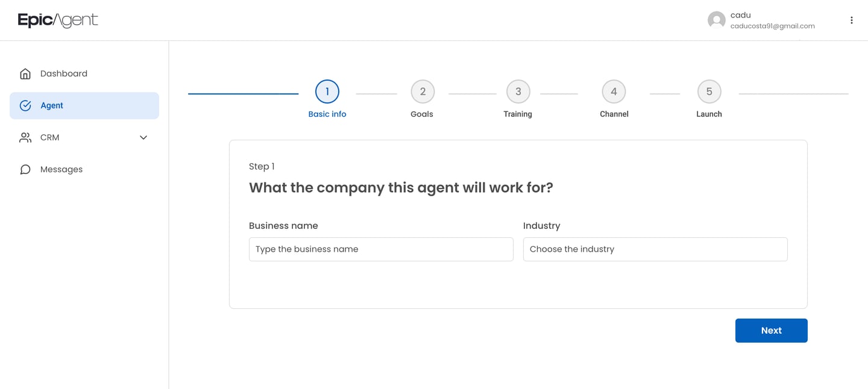Viewport: 868px width, 389px height.
Task: Click the Dashboard home icon
Action: click(x=25, y=73)
